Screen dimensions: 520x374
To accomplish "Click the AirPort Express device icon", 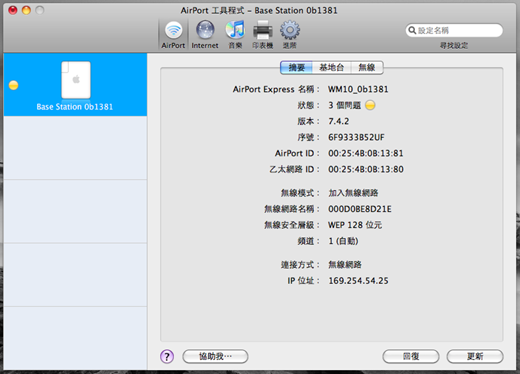I will click(x=76, y=80).
